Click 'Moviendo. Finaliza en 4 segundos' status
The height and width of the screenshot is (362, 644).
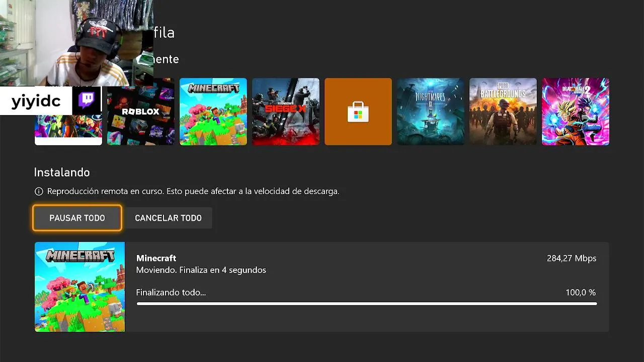click(x=201, y=270)
